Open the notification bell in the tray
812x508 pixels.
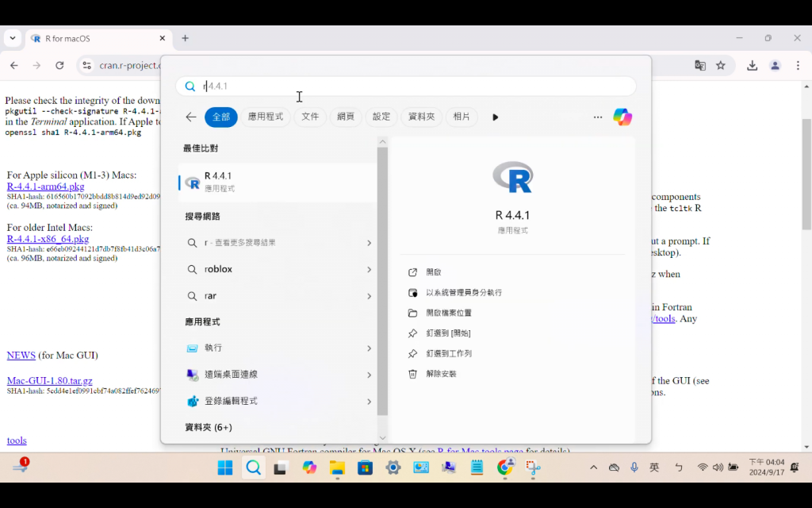795,468
